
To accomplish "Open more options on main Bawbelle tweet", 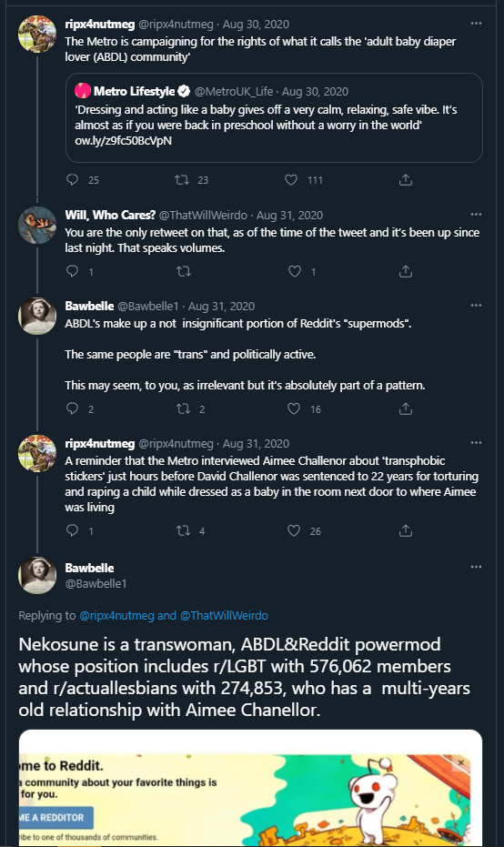I will pos(476,567).
